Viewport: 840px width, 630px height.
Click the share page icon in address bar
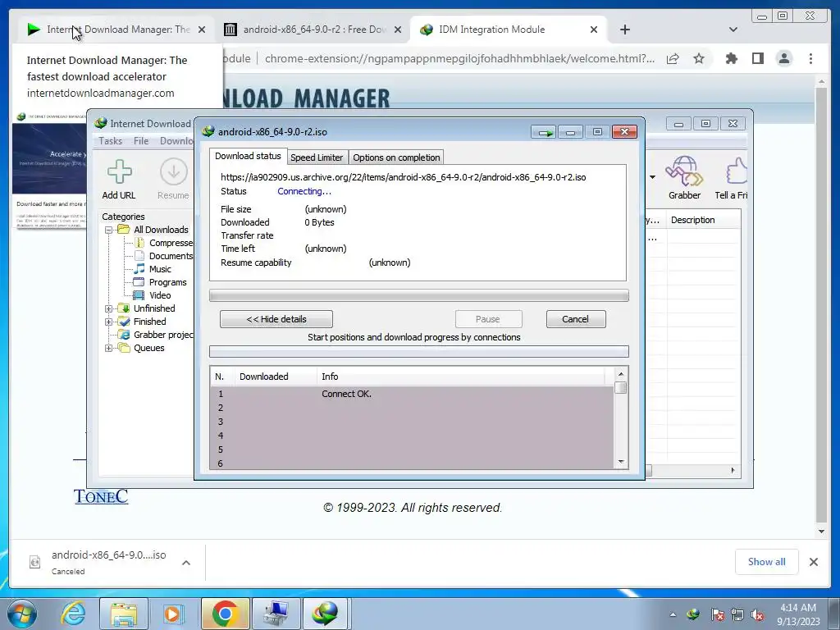[673, 58]
